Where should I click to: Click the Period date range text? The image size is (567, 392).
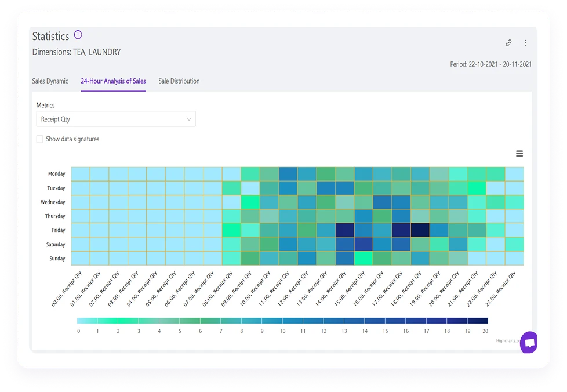[492, 64]
